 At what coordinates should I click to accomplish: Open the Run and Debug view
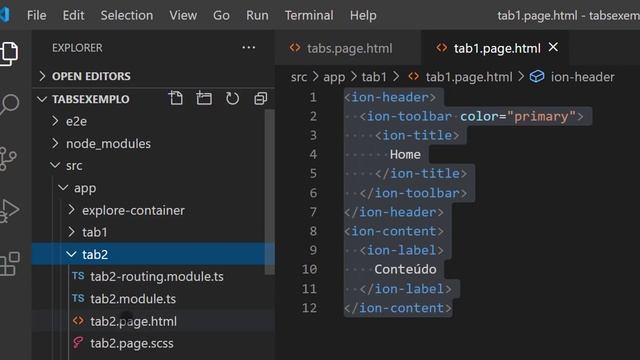point(9,211)
